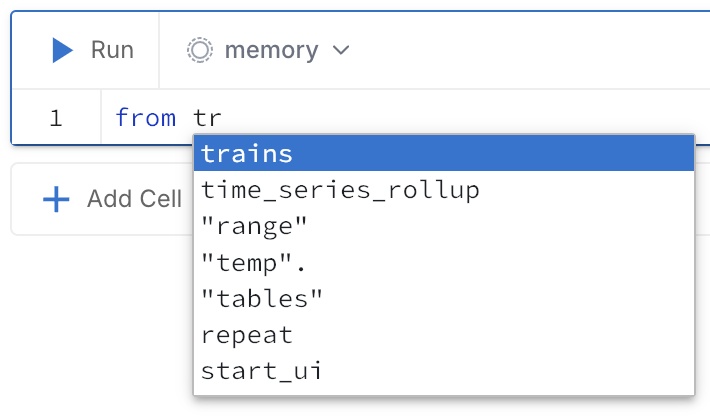Expand the chevron next to memory

341,50
